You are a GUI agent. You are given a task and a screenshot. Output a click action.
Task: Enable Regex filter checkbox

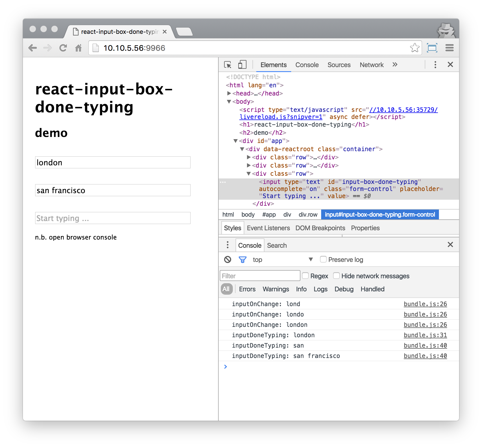(x=305, y=276)
